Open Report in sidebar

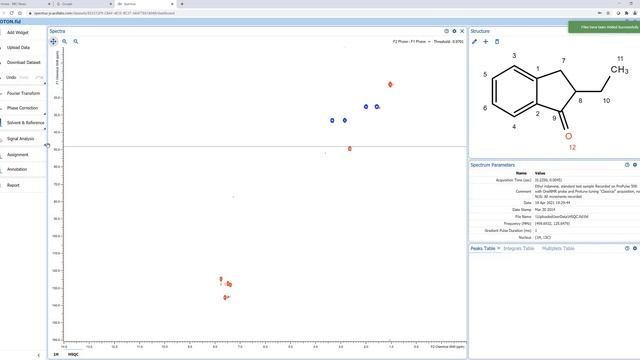tap(13, 185)
